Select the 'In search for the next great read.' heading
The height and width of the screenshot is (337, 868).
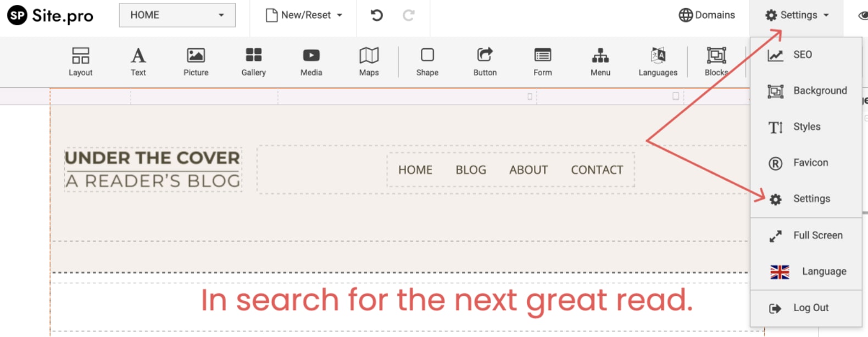click(447, 301)
